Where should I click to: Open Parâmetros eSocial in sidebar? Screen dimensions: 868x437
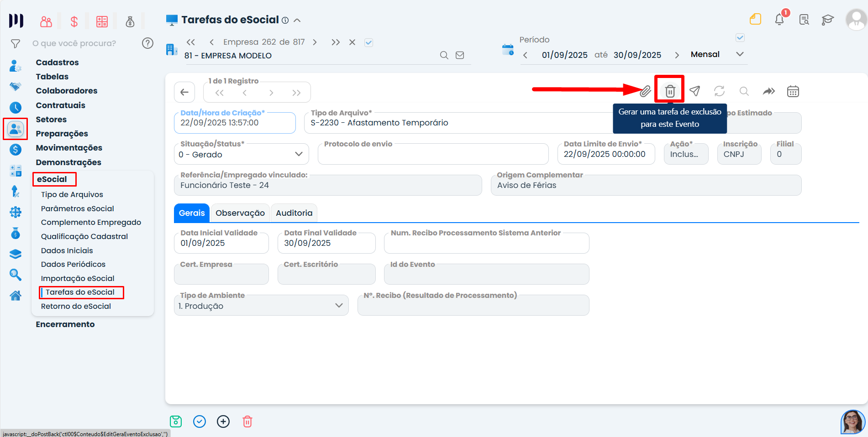[77, 208]
